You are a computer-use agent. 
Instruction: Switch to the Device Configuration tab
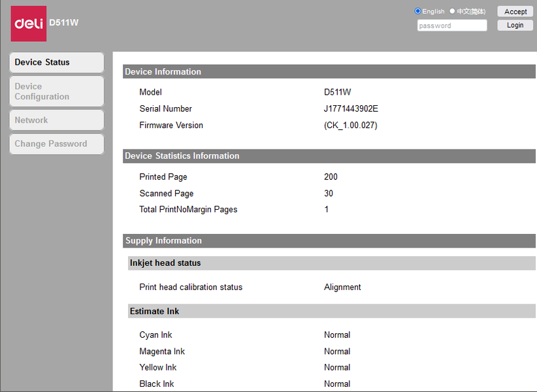click(56, 91)
